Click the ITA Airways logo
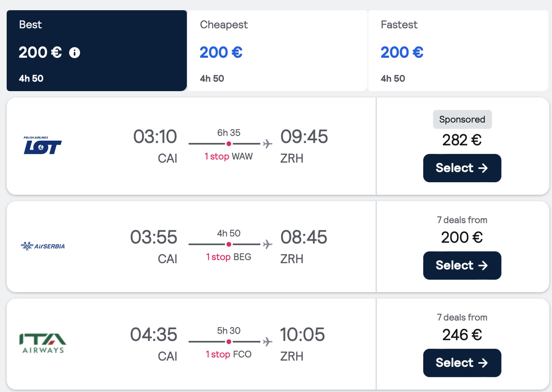 43,343
